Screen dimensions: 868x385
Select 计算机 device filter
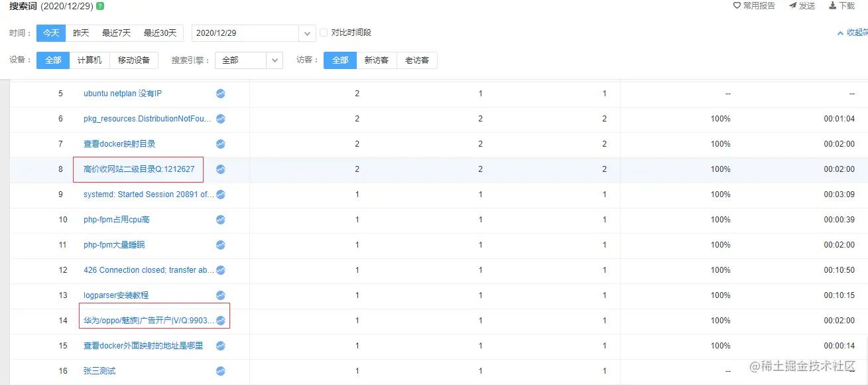point(90,60)
